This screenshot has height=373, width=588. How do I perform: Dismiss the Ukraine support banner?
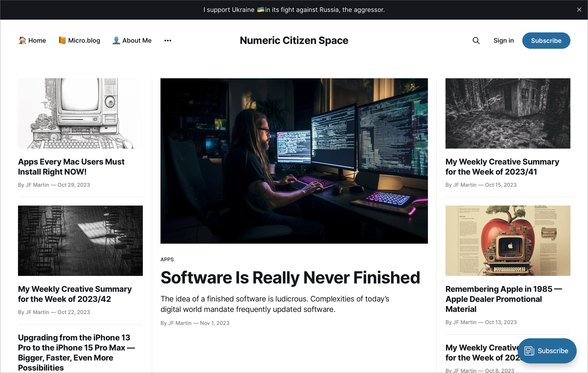(x=579, y=10)
